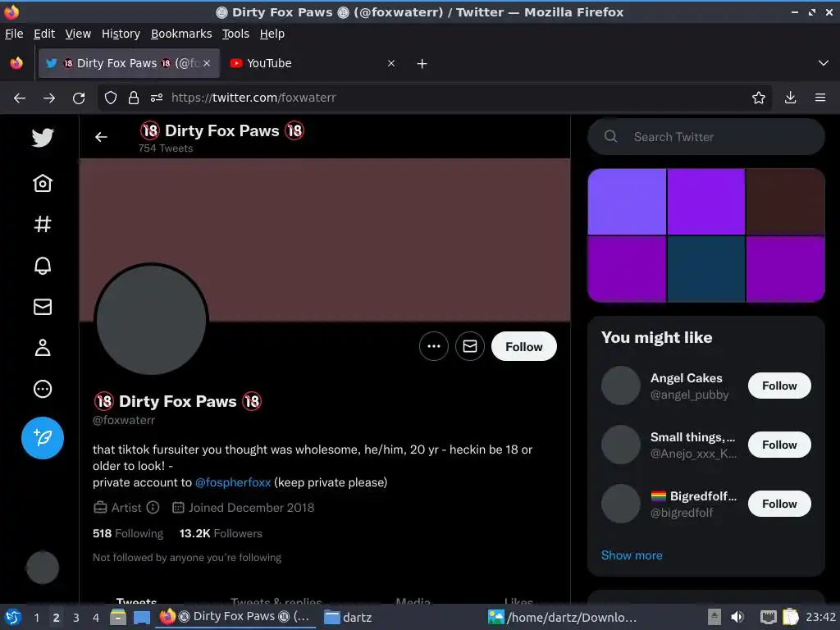This screenshot has height=630, width=840.
Task: Select /home/dartz/Downlo… image viewer taskbar item
Action: (563, 617)
